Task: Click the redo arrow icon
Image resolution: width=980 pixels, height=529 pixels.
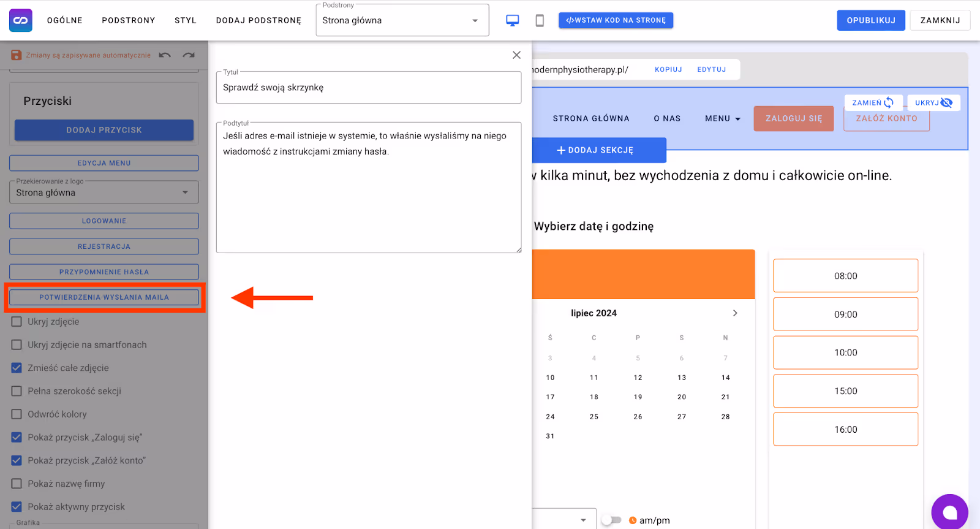Action: point(189,55)
